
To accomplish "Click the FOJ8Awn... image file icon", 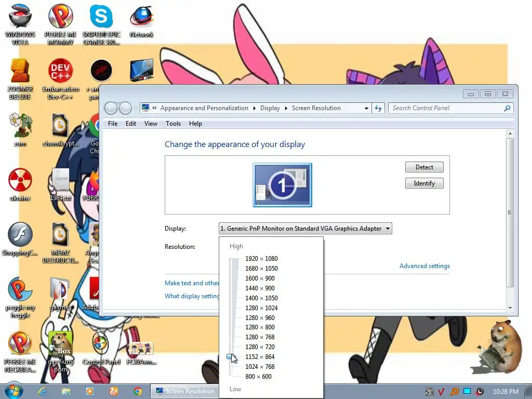I will coord(141,353).
